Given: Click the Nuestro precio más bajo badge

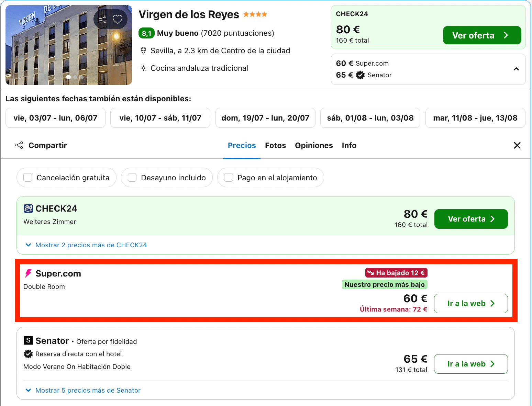Looking at the screenshot, I should coord(385,284).
